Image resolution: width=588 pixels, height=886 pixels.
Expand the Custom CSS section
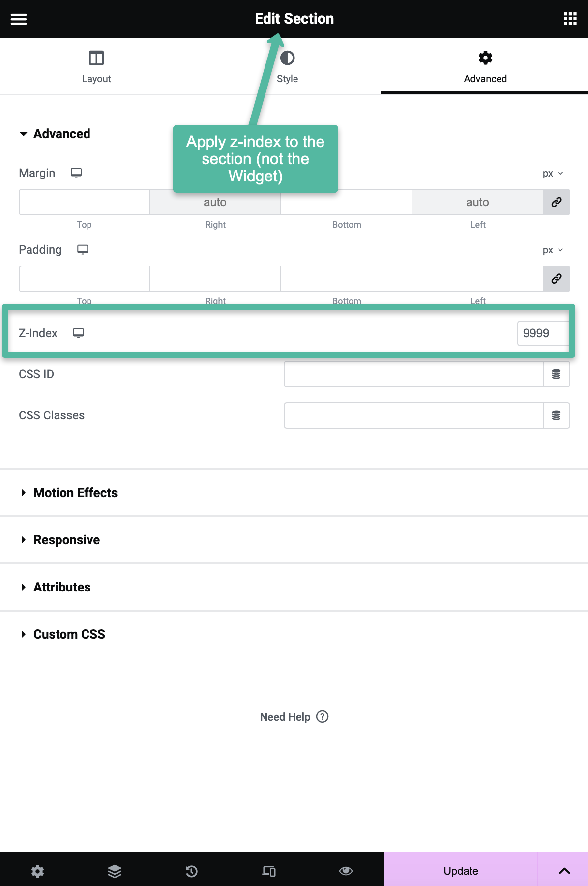[x=69, y=634]
